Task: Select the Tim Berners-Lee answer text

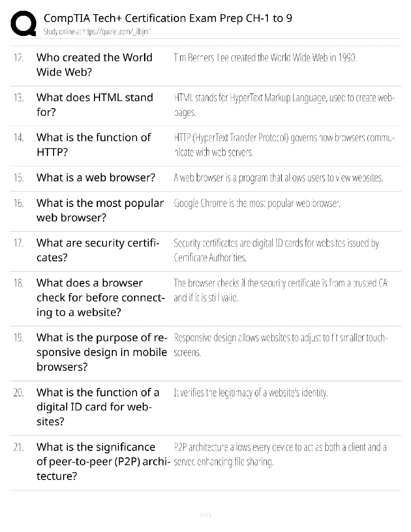Action: [265, 58]
